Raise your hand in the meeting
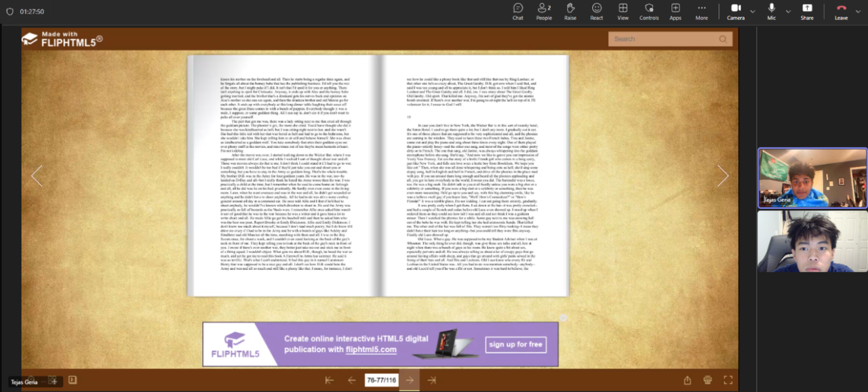868x392 pixels. (x=570, y=12)
